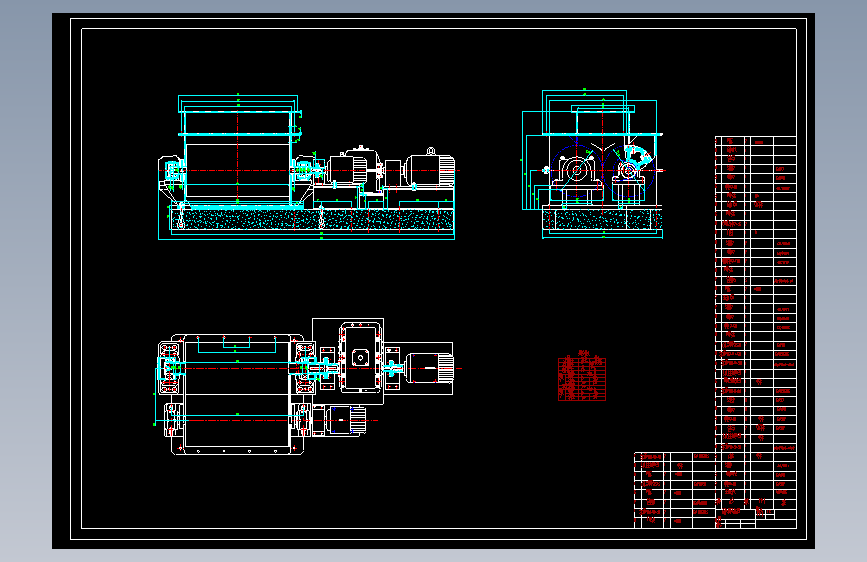
Task: Select the front elevation view drawing
Action: [306, 167]
